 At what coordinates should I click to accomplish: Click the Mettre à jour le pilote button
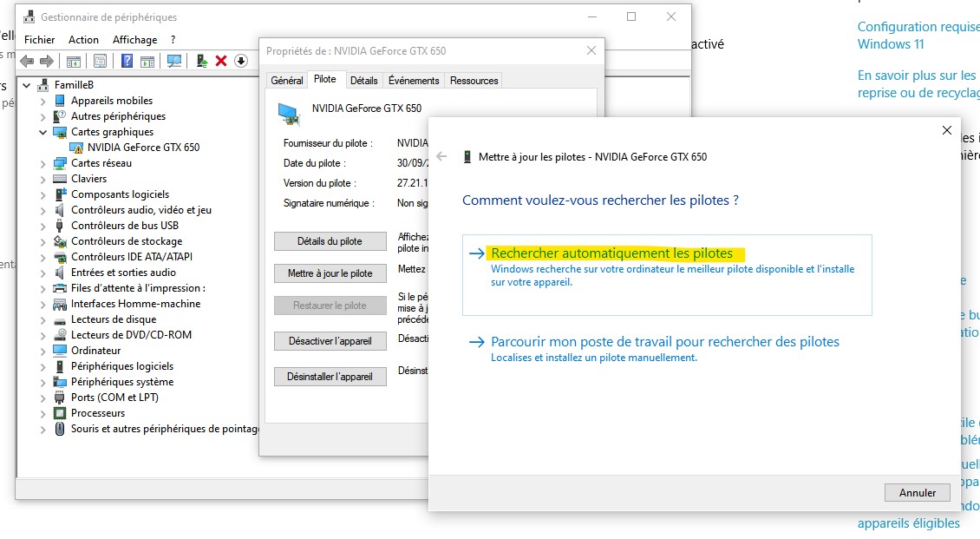click(x=330, y=273)
